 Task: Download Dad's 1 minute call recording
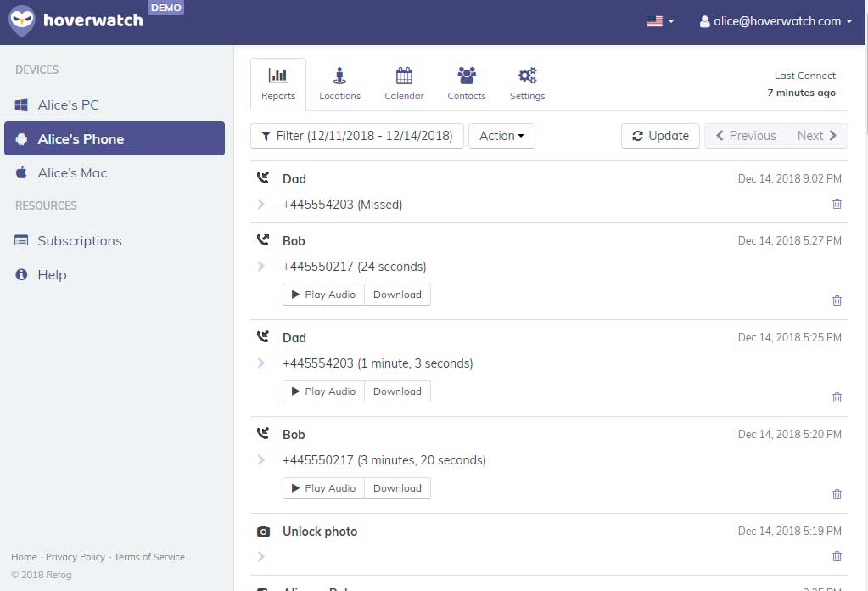(x=397, y=391)
